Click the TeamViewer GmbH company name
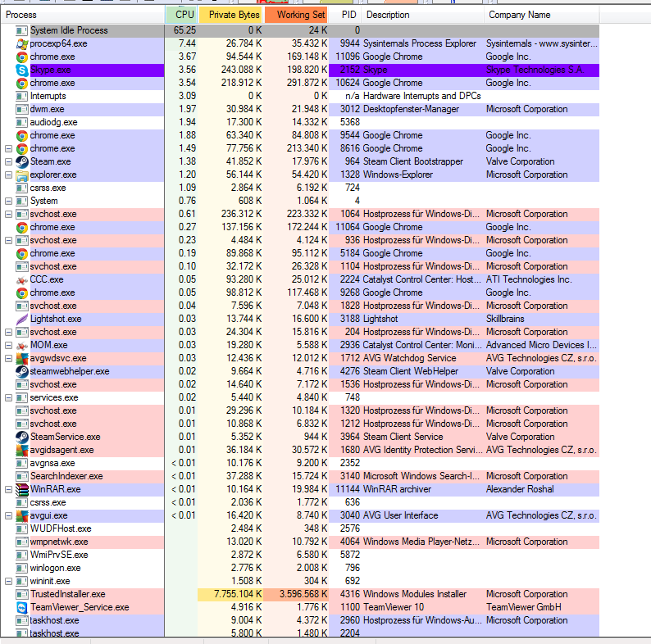 click(524, 607)
